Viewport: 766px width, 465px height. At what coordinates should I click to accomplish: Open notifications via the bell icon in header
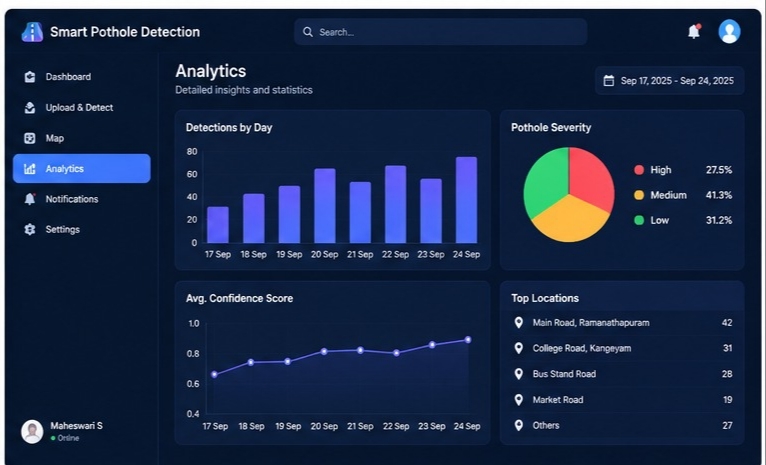694,31
